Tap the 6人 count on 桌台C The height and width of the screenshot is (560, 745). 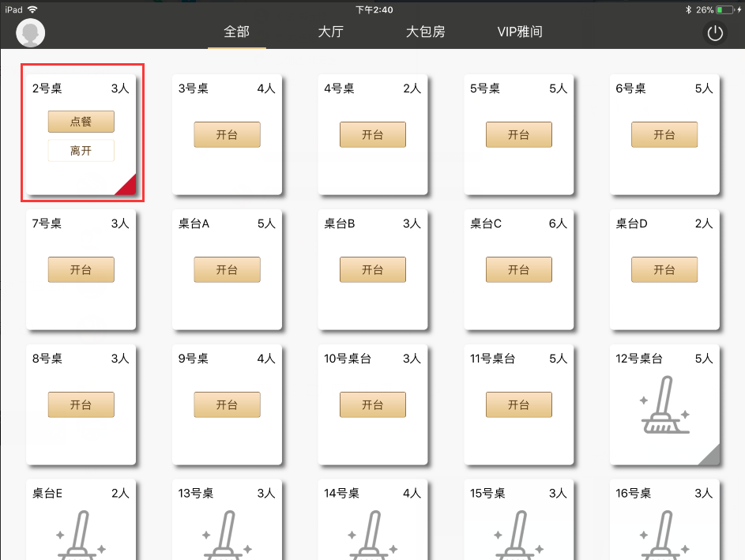pos(558,224)
